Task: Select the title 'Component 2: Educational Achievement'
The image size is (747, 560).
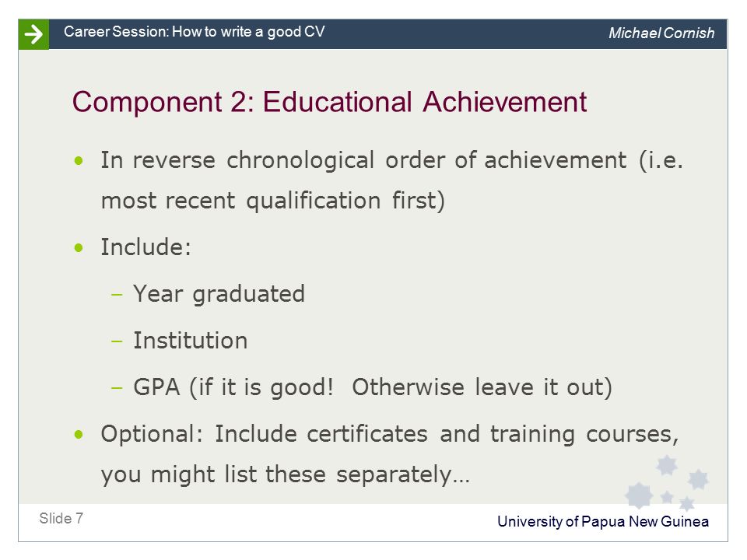Action: (x=329, y=102)
